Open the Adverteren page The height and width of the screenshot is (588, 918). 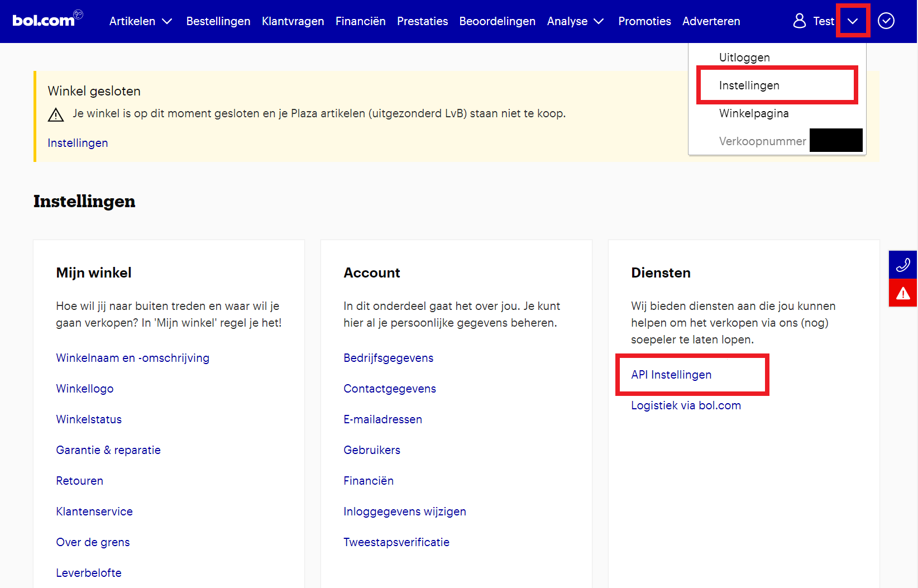pos(711,21)
